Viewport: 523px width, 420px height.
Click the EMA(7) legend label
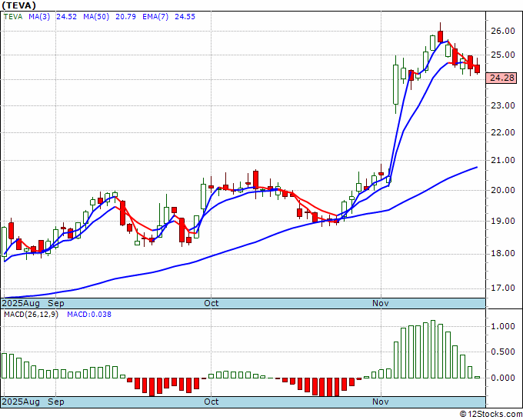click(x=155, y=17)
